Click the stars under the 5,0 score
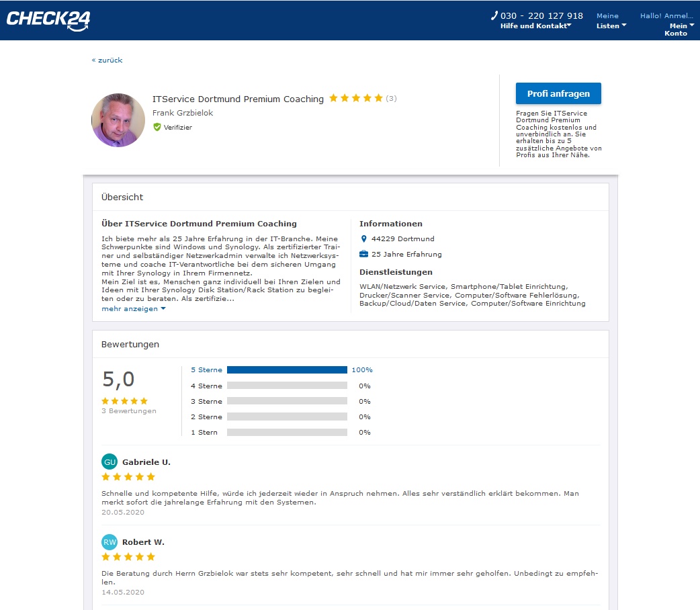The height and width of the screenshot is (610, 700). [x=124, y=401]
